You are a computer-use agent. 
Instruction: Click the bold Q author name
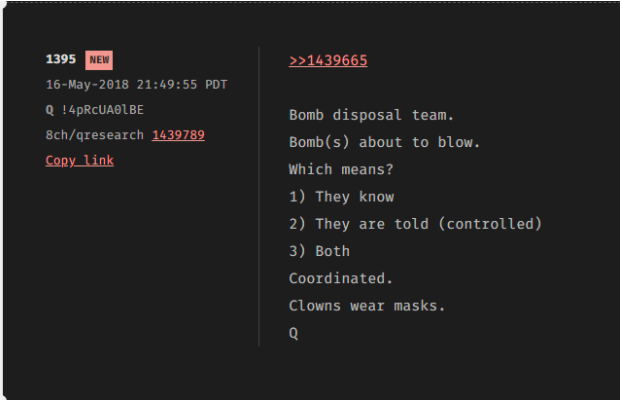[x=50, y=110]
